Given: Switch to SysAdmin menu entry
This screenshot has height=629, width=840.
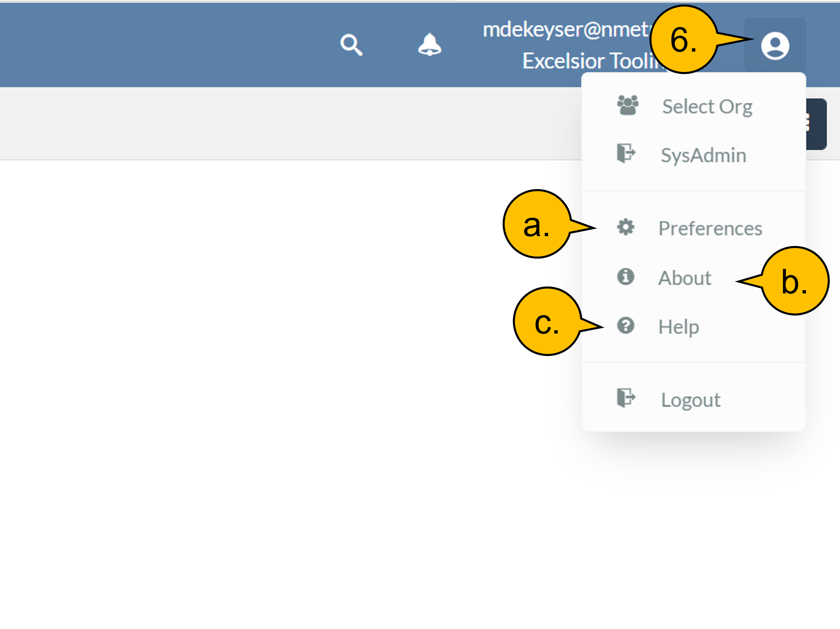Looking at the screenshot, I should click(703, 156).
